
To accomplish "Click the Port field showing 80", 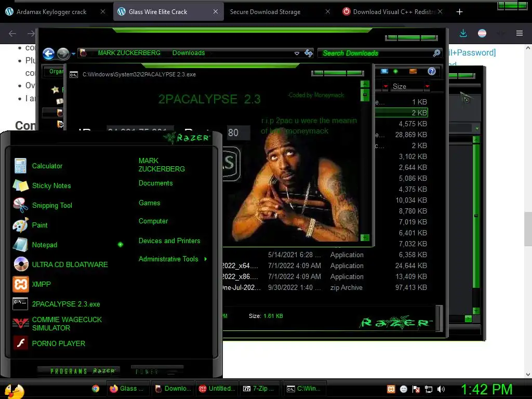I will (x=238, y=132).
